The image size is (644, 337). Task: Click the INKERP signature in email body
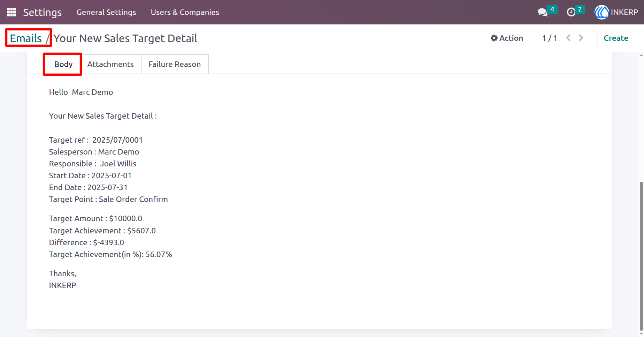click(x=63, y=285)
